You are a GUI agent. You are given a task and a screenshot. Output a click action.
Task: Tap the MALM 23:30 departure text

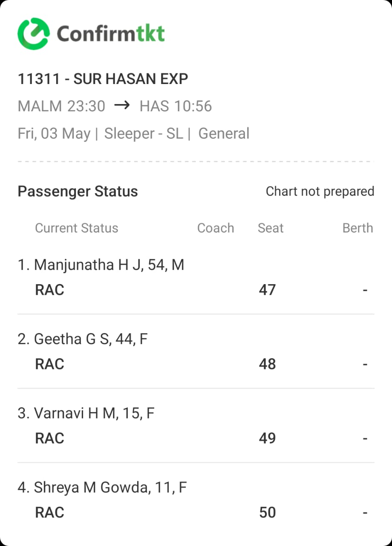61,106
